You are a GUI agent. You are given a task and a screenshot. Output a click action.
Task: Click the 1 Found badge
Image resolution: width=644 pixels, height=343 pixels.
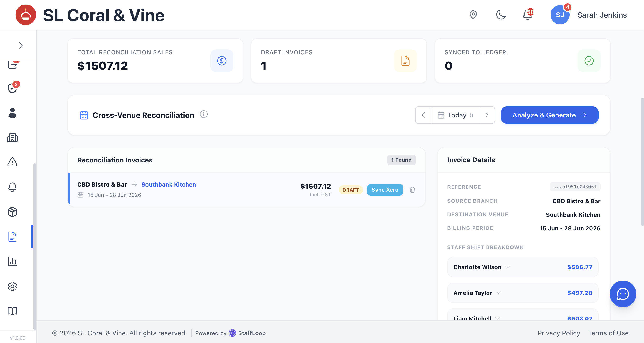(x=401, y=160)
